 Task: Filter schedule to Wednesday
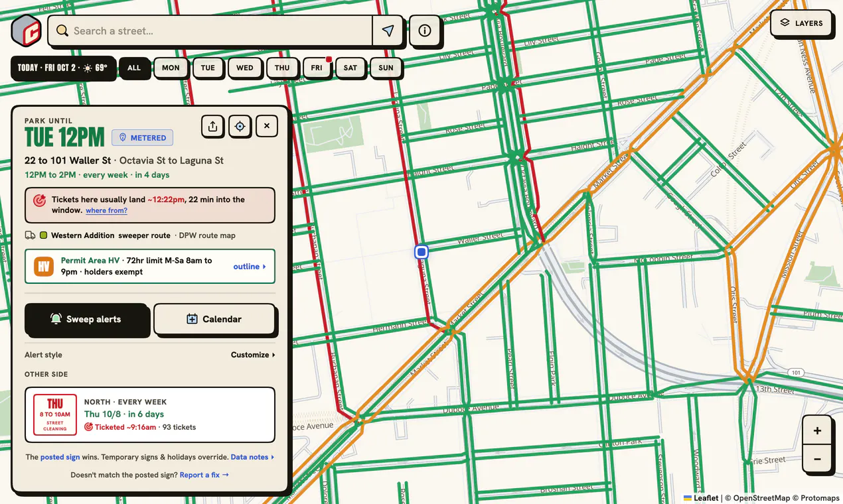pyautogui.click(x=245, y=68)
